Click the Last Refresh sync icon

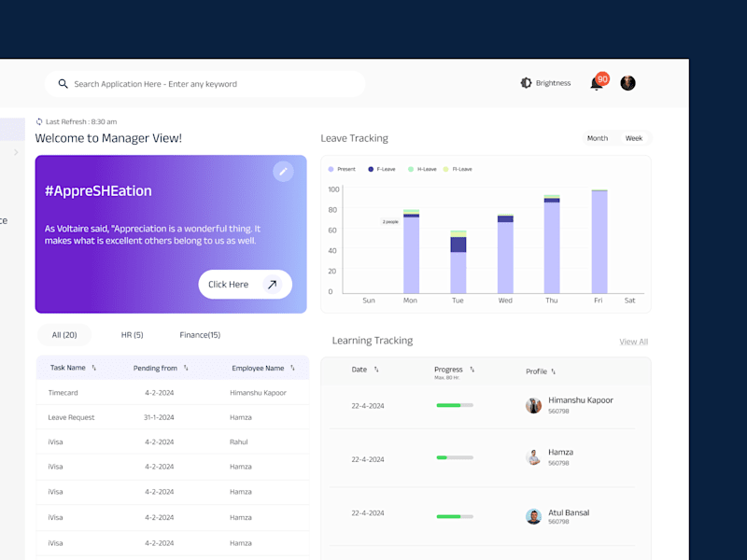tap(39, 121)
